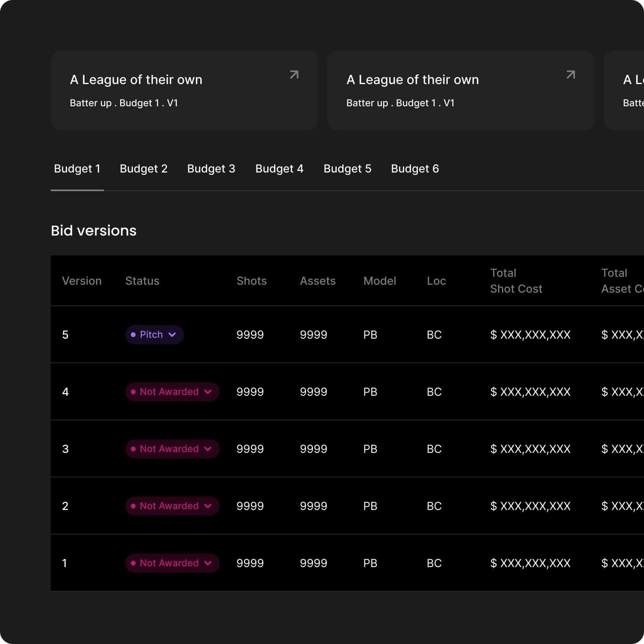Select the Pitch status indicator dot on version 5
Viewport: 644px width, 644px height.
pyautogui.click(x=134, y=335)
